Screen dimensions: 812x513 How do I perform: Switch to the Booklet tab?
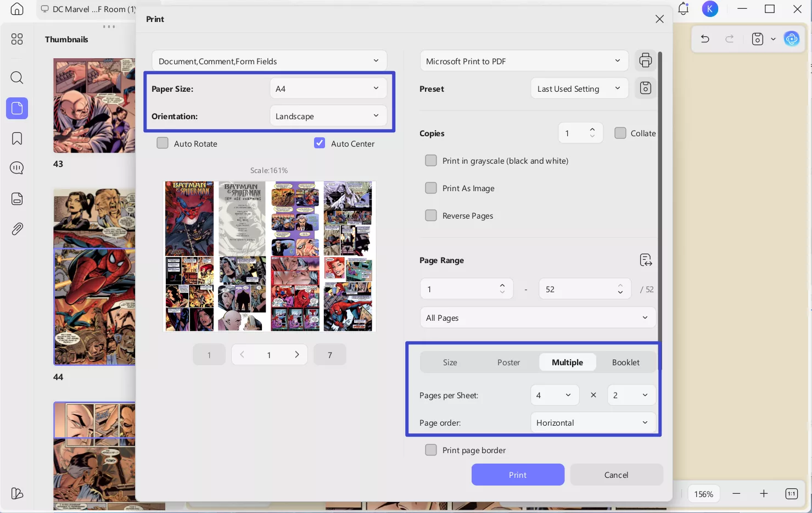(x=625, y=363)
